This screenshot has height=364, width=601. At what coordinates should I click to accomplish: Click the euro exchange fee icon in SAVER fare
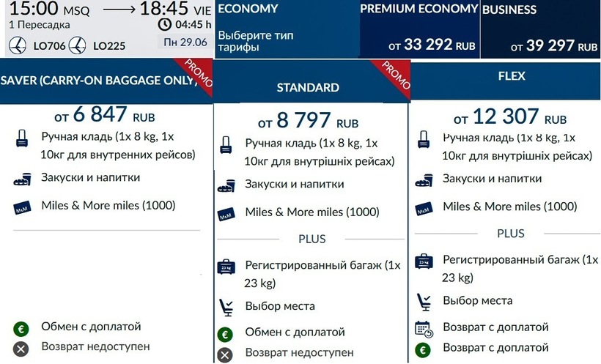21,327
